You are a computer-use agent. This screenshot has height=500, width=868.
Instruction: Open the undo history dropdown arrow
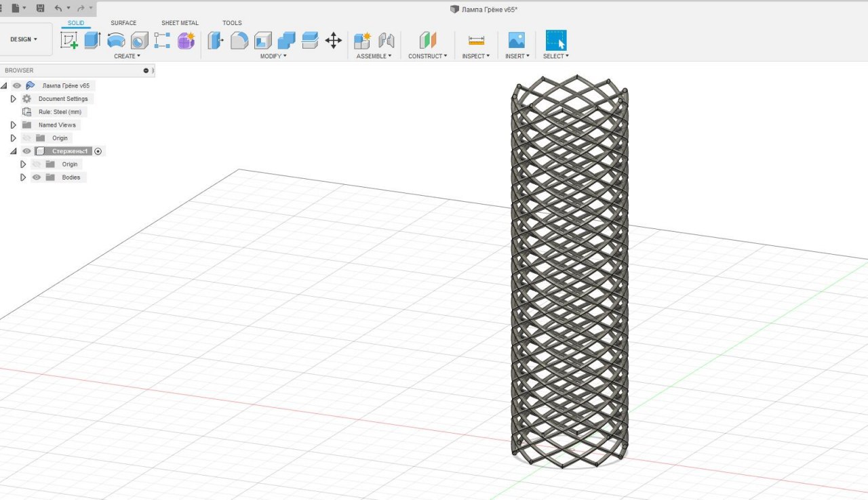point(68,8)
